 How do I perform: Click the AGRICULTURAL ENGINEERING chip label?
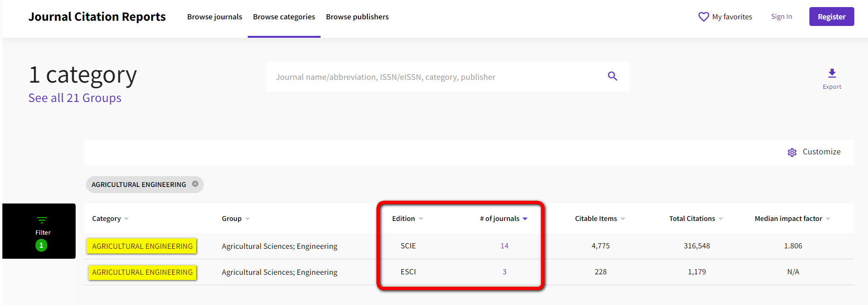pyautogui.click(x=139, y=185)
